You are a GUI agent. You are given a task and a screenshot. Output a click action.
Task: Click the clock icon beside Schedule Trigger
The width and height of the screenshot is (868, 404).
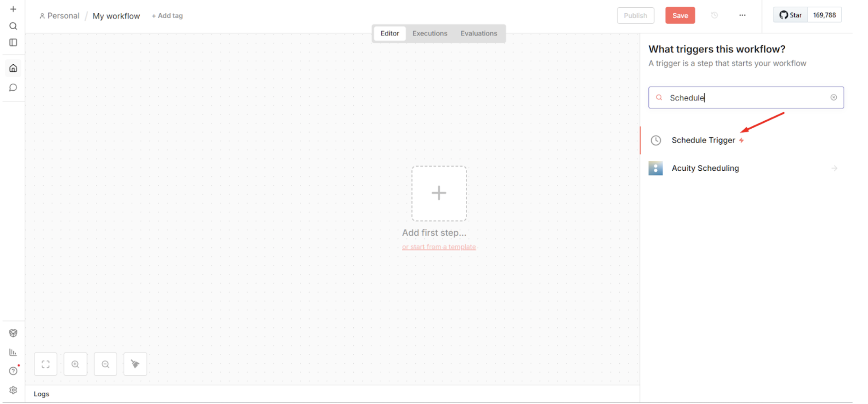pyautogui.click(x=656, y=140)
